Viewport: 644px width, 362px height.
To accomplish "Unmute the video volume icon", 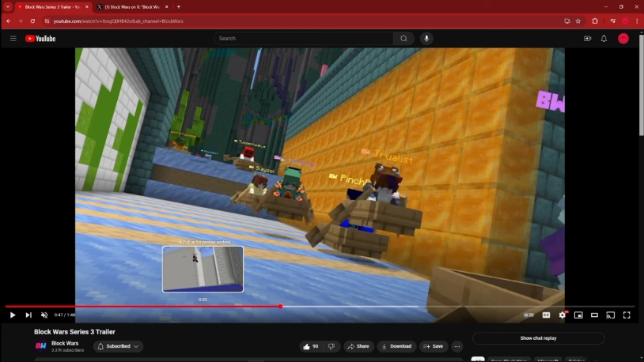I will point(44,315).
